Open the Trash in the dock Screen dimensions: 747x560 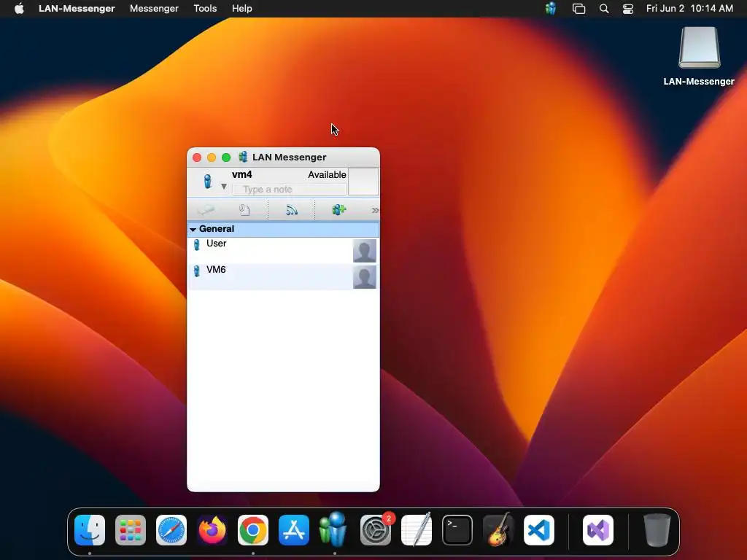point(657,530)
